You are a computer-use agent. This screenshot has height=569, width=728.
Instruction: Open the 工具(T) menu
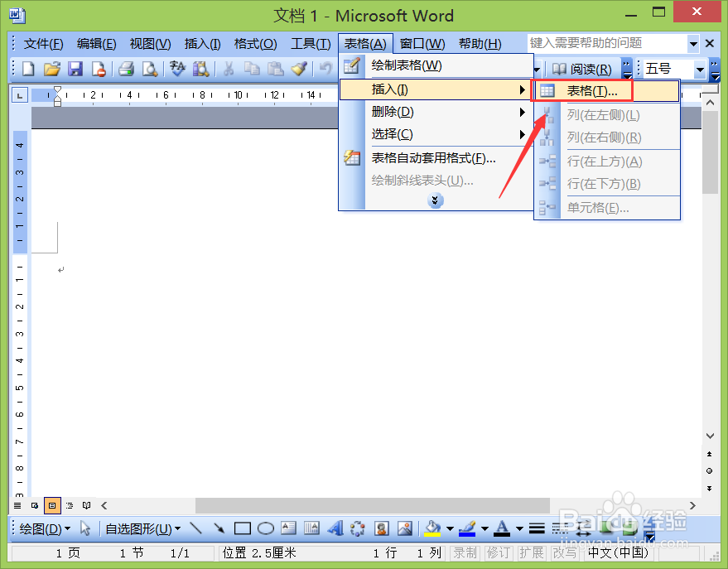(x=311, y=44)
